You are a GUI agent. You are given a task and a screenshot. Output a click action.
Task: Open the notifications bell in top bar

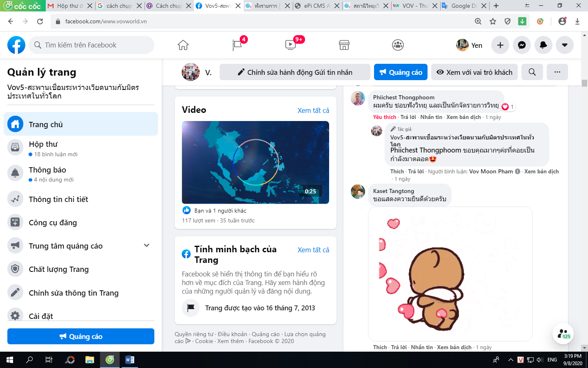(543, 45)
